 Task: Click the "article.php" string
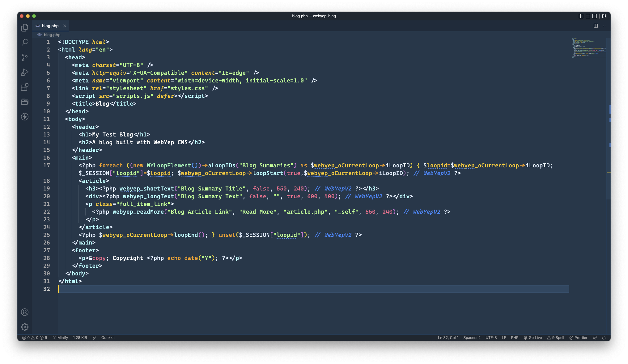[x=306, y=212]
